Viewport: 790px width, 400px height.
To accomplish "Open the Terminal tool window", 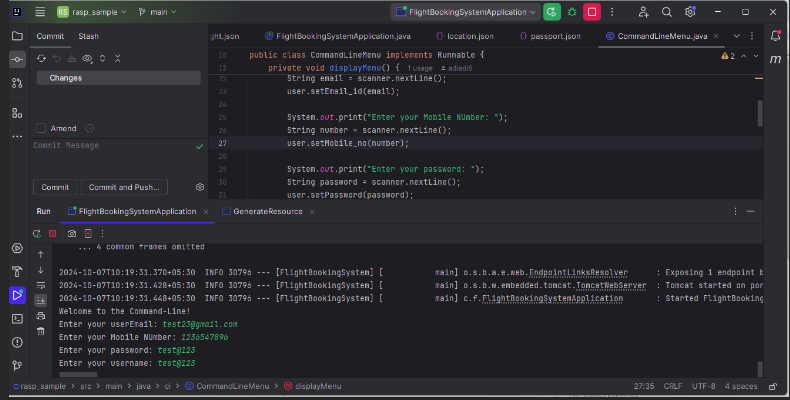I will tap(17, 319).
